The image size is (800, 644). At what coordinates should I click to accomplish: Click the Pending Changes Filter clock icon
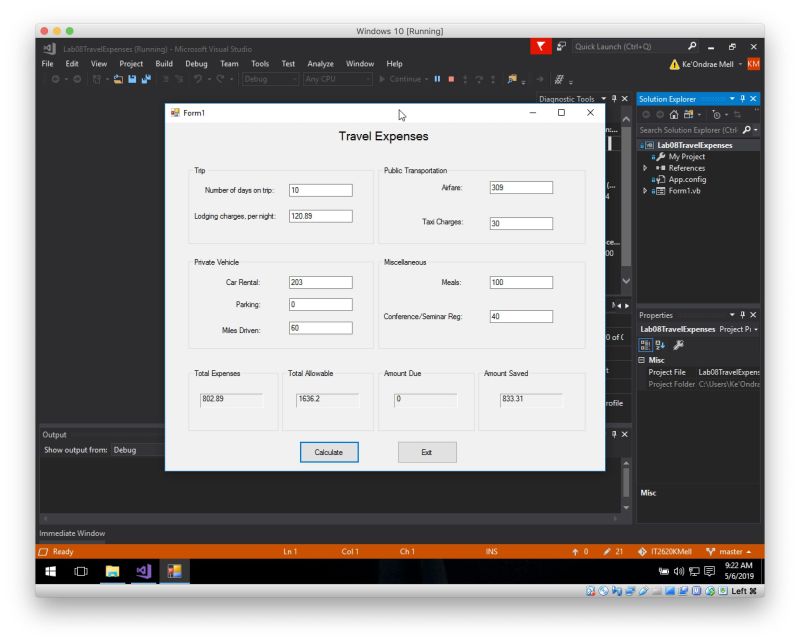(717, 115)
